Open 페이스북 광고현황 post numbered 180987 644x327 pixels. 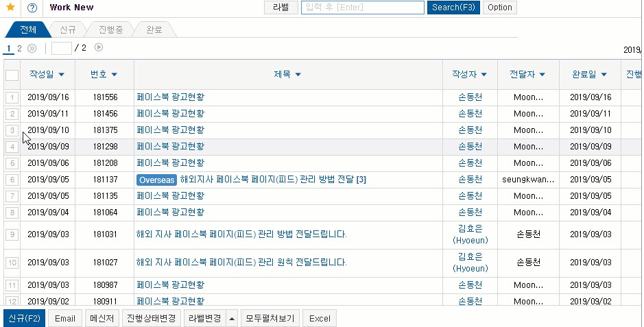tap(171, 285)
